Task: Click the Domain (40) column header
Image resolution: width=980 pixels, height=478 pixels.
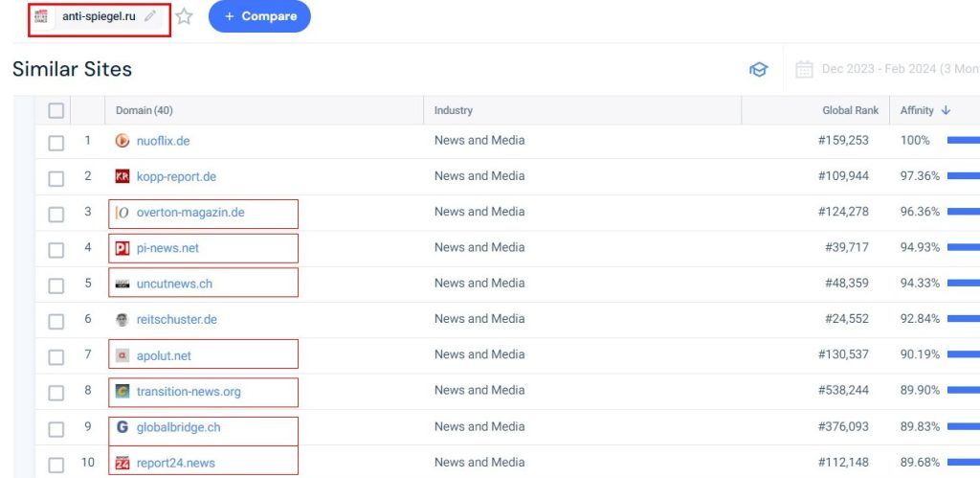Action: tap(144, 110)
